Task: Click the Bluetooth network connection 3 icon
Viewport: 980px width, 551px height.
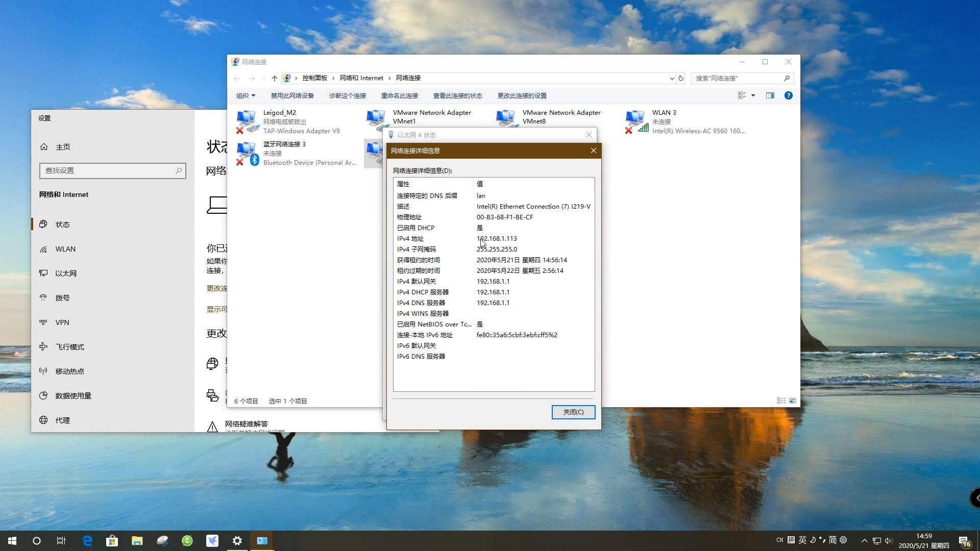Action: coord(247,153)
